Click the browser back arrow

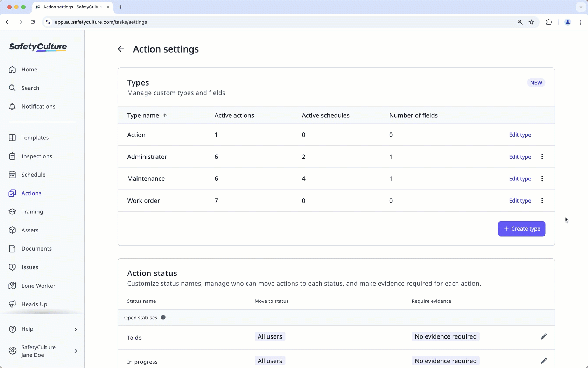pos(8,22)
